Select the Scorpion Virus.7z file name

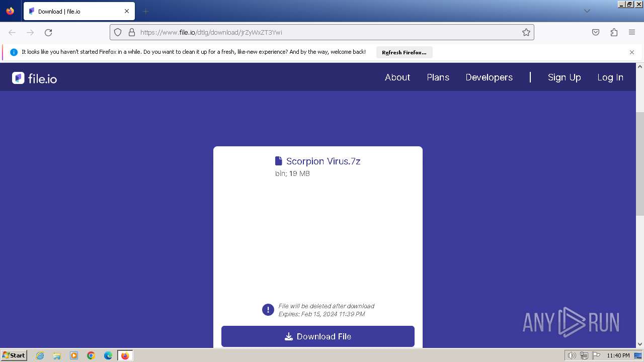[x=324, y=161]
